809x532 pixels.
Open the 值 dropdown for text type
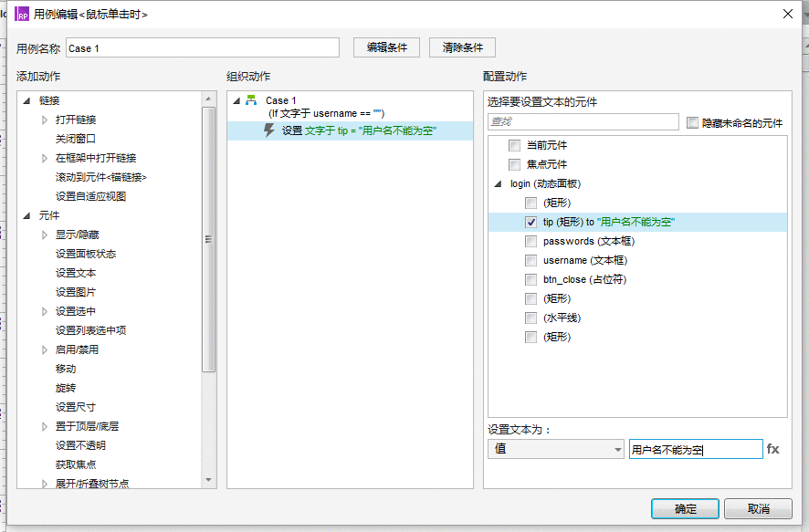[556, 449]
